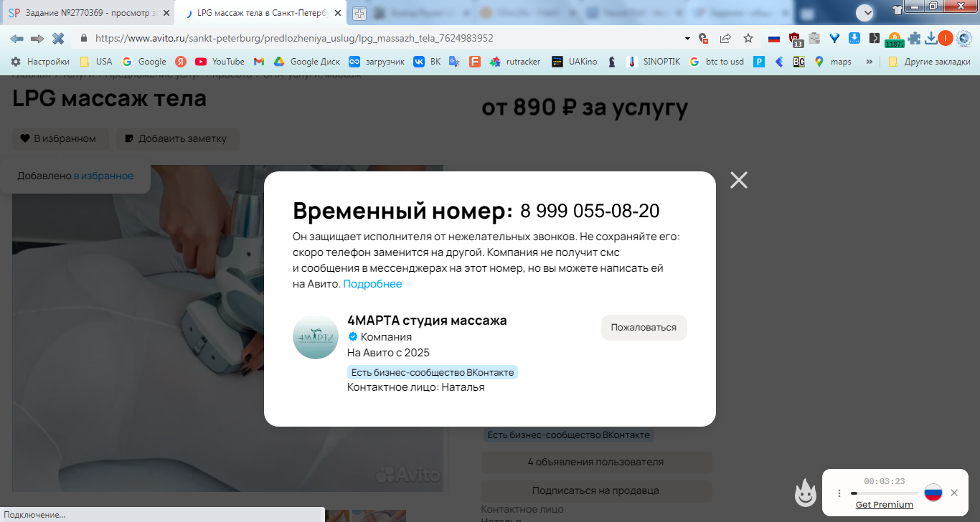Open the Extensions puzzle piece menu
Viewport: 980px width, 522px height.
(914, 38)
